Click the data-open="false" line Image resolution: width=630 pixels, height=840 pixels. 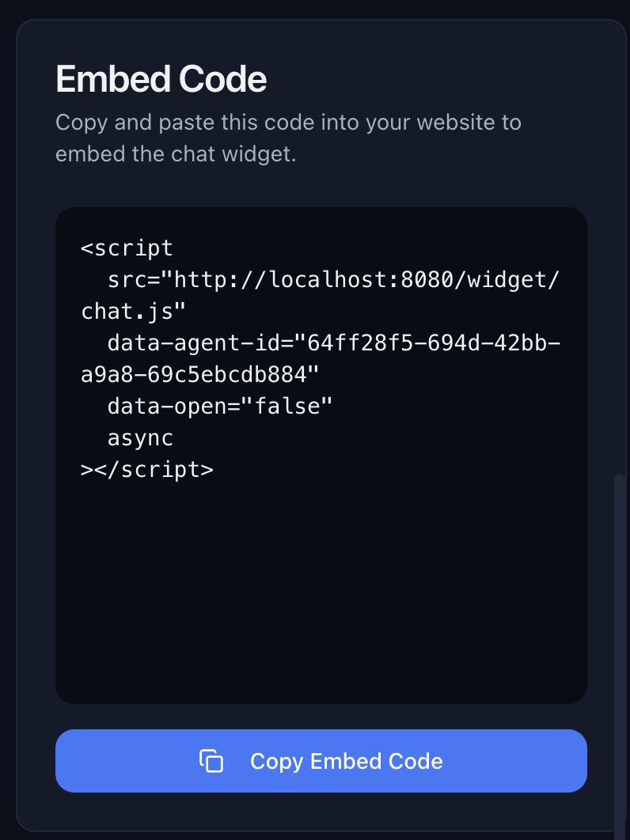220,406
